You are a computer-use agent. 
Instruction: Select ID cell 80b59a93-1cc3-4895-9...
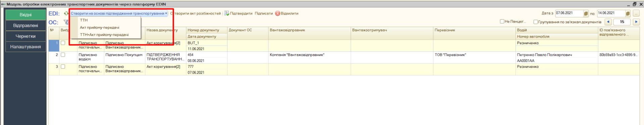tap(619, 57)
